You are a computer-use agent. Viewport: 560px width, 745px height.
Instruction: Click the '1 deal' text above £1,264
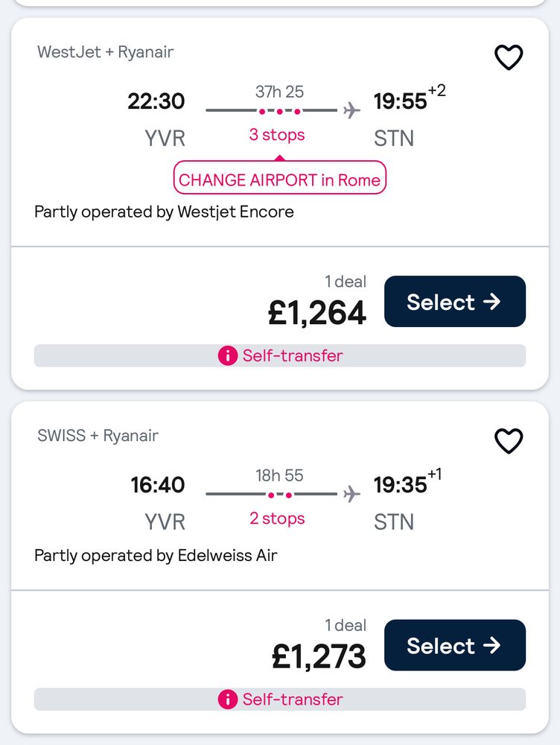pos(346,282)
